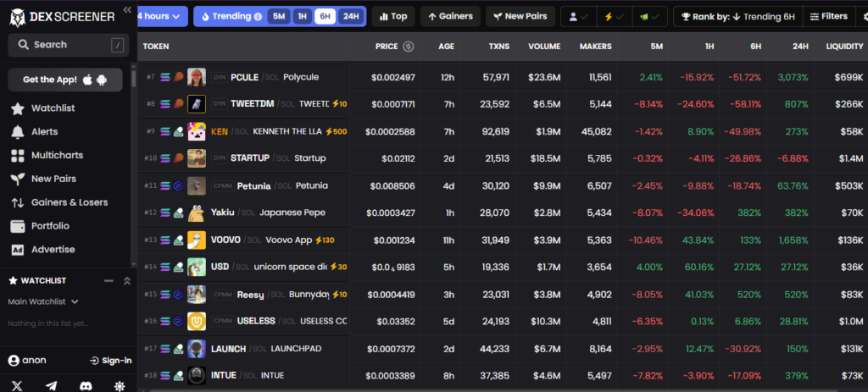868x392 pixels.
Task: Switch to the 1H trending tab
Action: coord(301,16)
